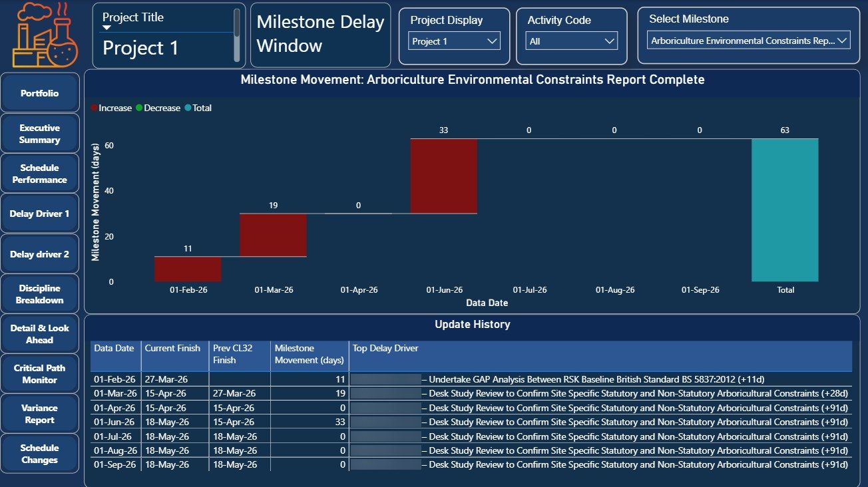Click the 01-Aug-26 axis label
The width and height of the screenshot is (868, 487).
click(x=615, y=290)
